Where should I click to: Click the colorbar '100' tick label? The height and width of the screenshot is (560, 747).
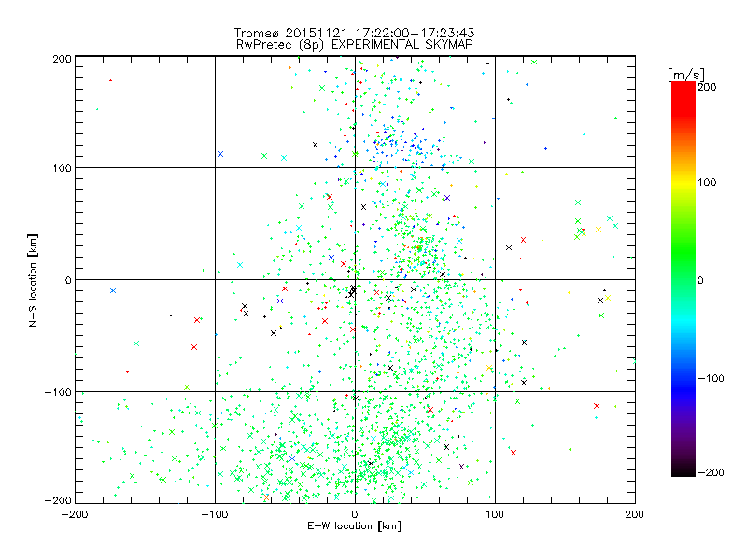[707, 182]
